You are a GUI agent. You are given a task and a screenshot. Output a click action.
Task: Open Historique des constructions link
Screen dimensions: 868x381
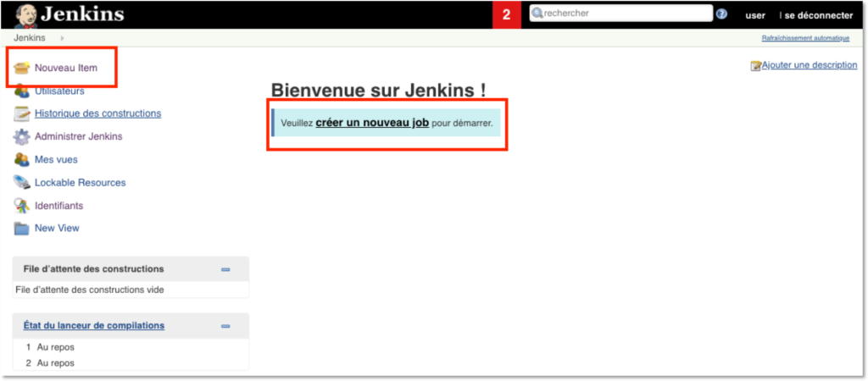pos(98,113)
